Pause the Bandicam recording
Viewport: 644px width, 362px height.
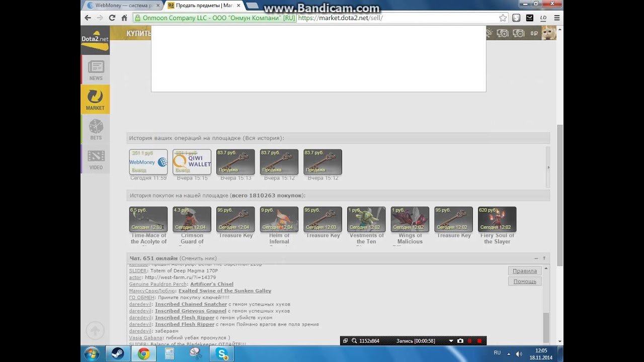click(470, 341)
